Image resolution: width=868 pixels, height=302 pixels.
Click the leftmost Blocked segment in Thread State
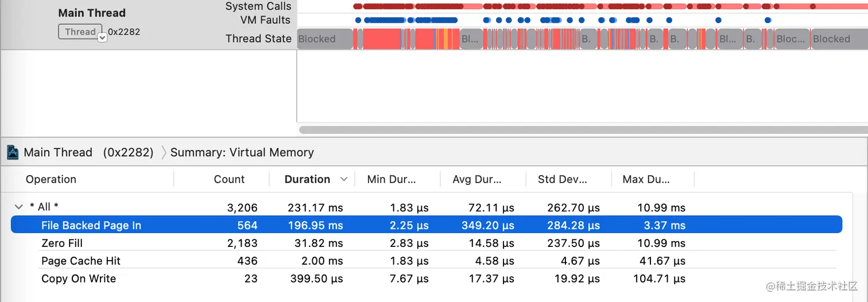coord(324,39)
